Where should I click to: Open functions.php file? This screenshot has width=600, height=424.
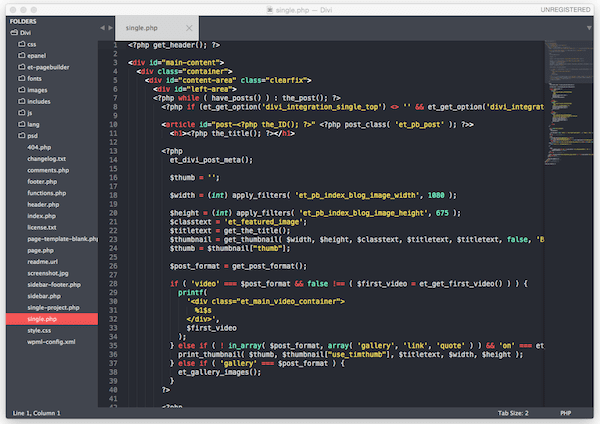tap(47, 193)
